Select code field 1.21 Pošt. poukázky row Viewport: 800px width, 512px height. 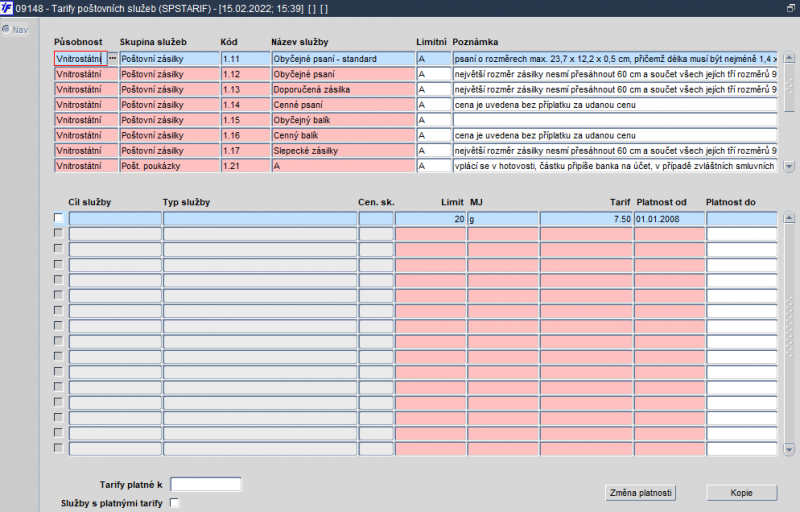pyautogui.click(x=245, y=166)
